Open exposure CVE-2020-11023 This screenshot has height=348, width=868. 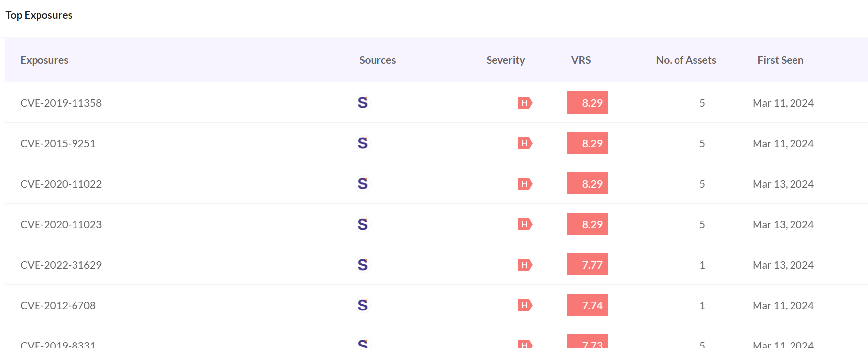[x=61, y=224]
